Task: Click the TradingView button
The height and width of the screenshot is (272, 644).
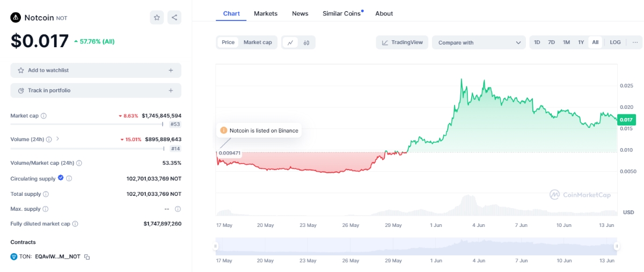Action: pos(402,42)
